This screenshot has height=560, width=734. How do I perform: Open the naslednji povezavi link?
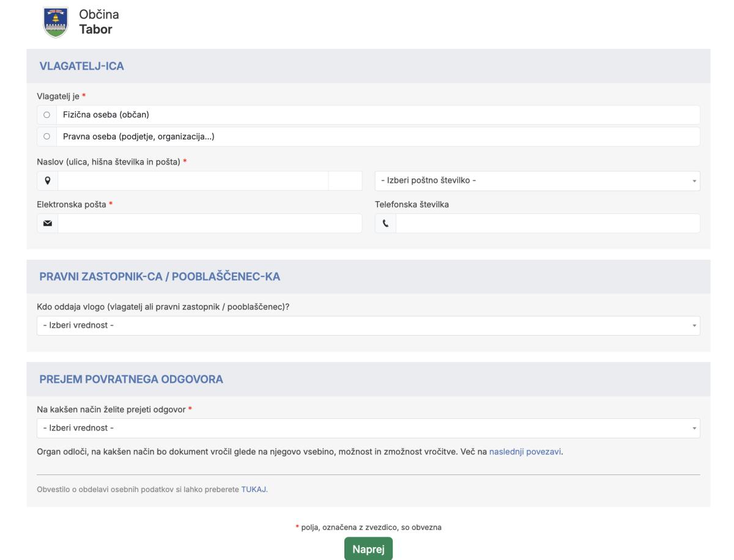click(x=525, y=453)
